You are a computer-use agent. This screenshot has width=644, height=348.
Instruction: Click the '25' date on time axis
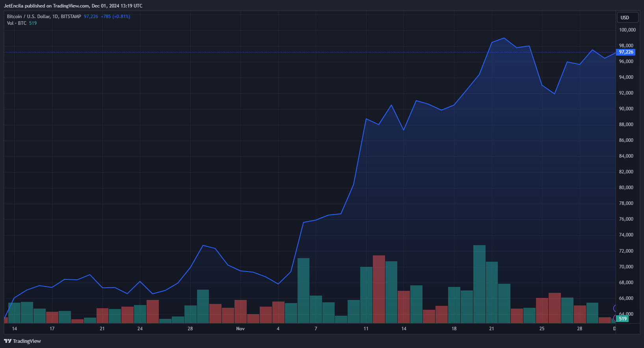(x=542, y=329)
